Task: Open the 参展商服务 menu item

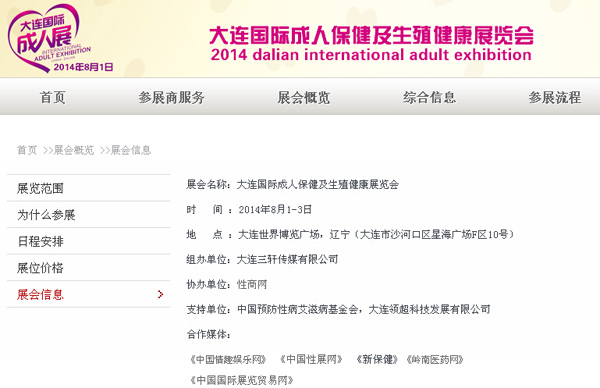Action: (171, 97)
